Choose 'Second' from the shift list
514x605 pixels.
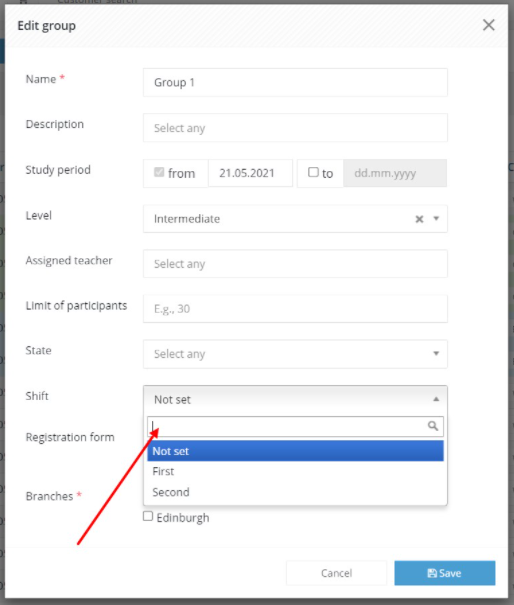point(295,492)
